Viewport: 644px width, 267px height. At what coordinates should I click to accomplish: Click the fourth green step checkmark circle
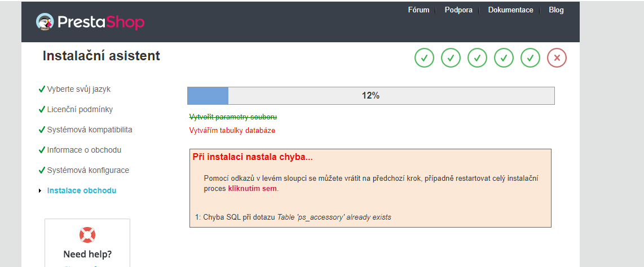(x=504, y=58)
